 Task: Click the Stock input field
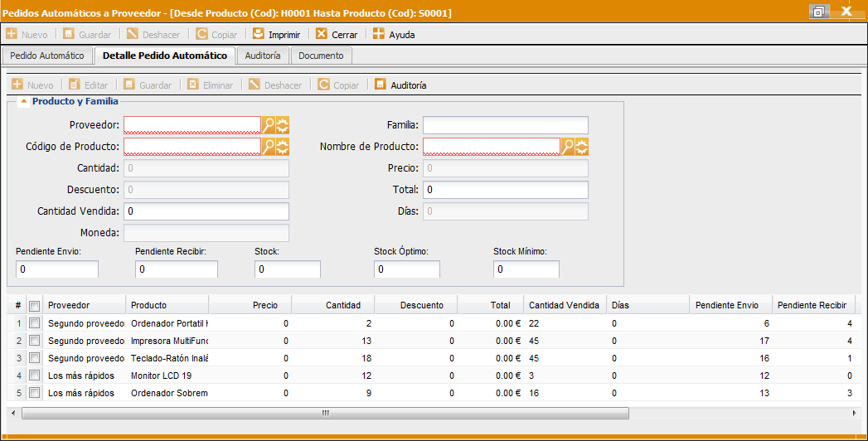[288, 269]
